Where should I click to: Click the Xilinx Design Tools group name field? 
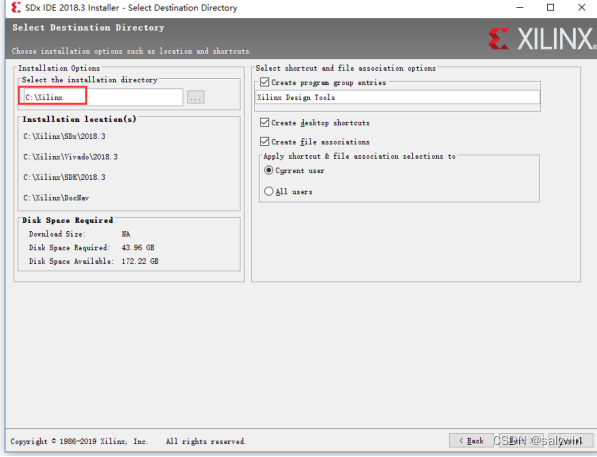[397, 97]
